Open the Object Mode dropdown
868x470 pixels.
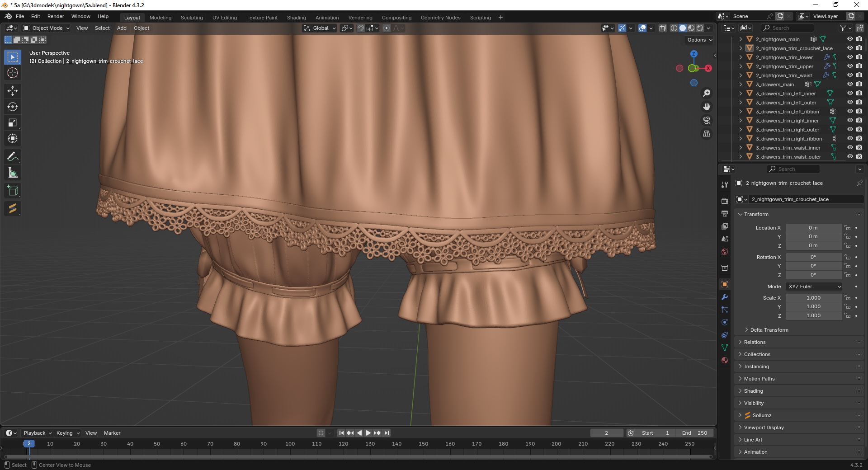[47, 28]
